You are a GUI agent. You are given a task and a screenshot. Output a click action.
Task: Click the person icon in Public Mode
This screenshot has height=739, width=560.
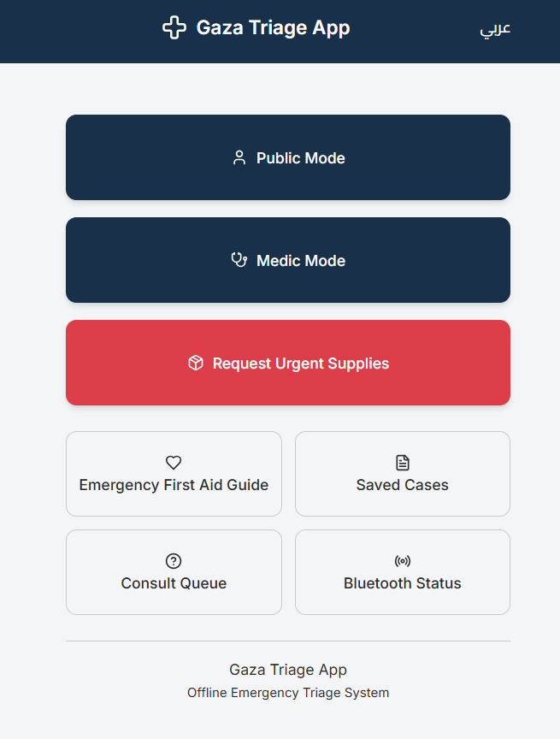pyautogui.click(x=239, y=158)
